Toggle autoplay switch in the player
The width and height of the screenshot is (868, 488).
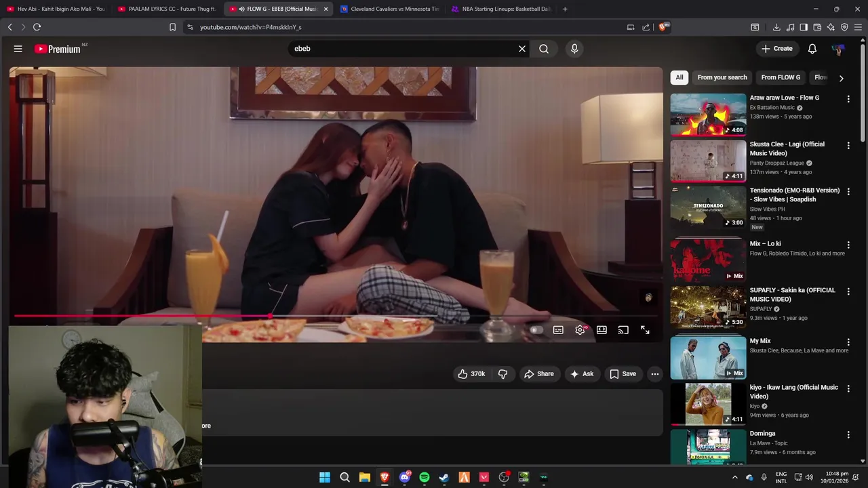click(536, 330)
